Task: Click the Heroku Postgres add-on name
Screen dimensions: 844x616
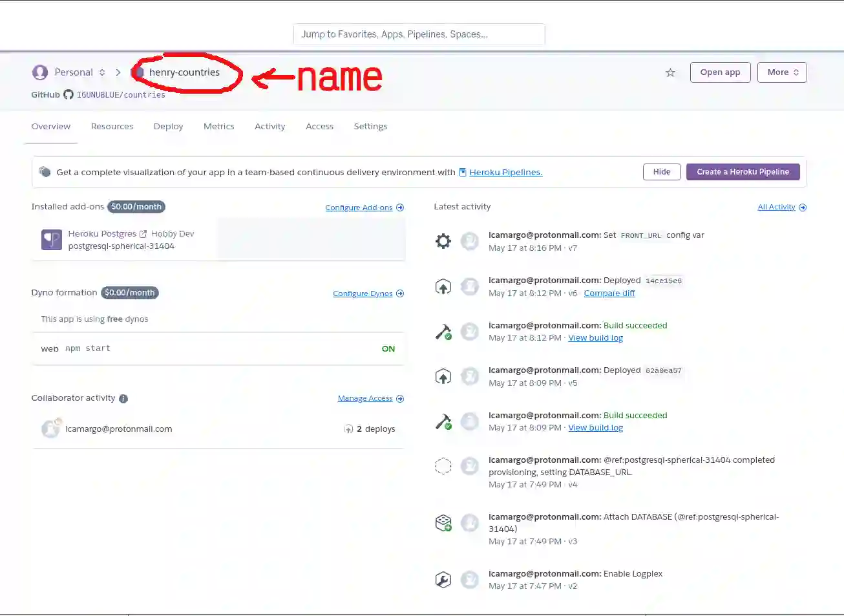Action: [x=102, y=234]
